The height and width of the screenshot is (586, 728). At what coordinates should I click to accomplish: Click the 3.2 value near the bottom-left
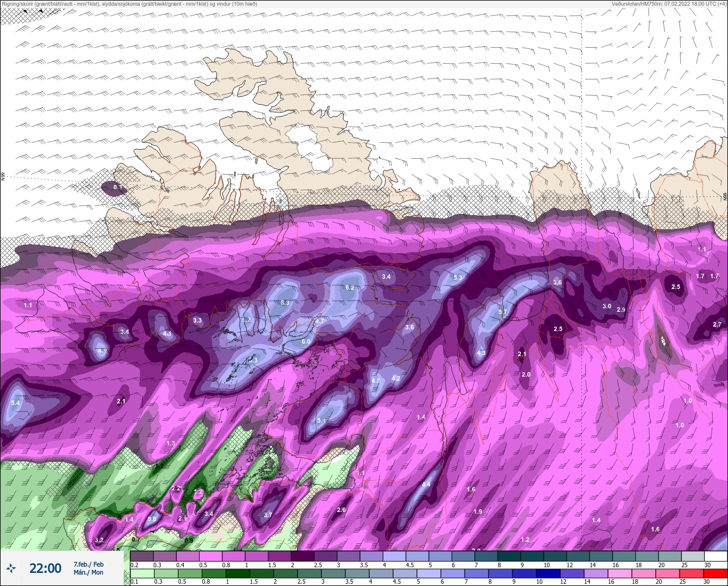(x=99, y=540)
